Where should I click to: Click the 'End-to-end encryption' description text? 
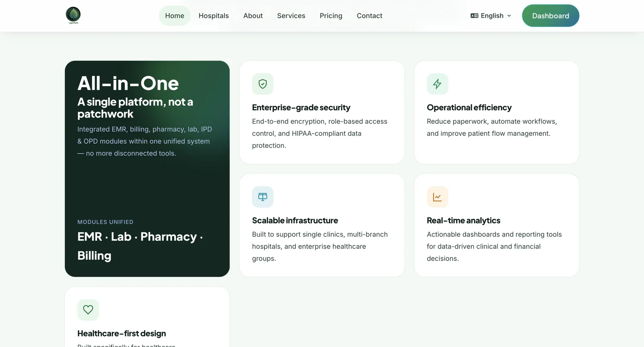click(320, 133)
